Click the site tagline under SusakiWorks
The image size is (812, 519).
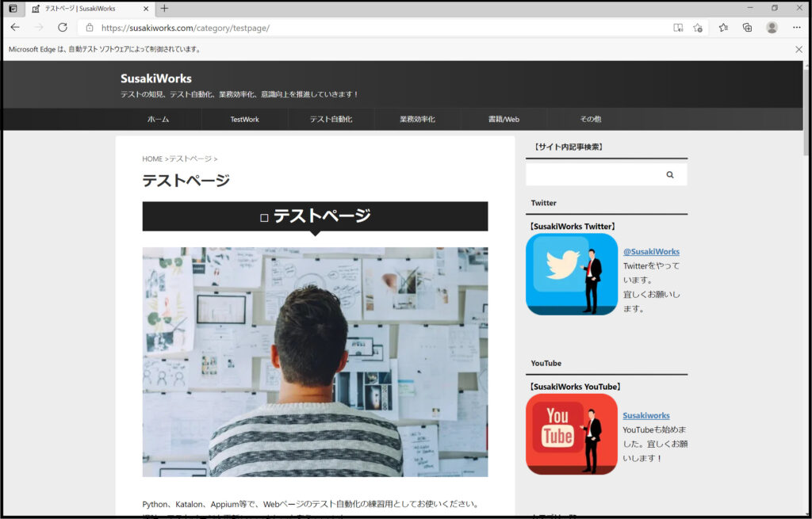click(x=239, y=94)
